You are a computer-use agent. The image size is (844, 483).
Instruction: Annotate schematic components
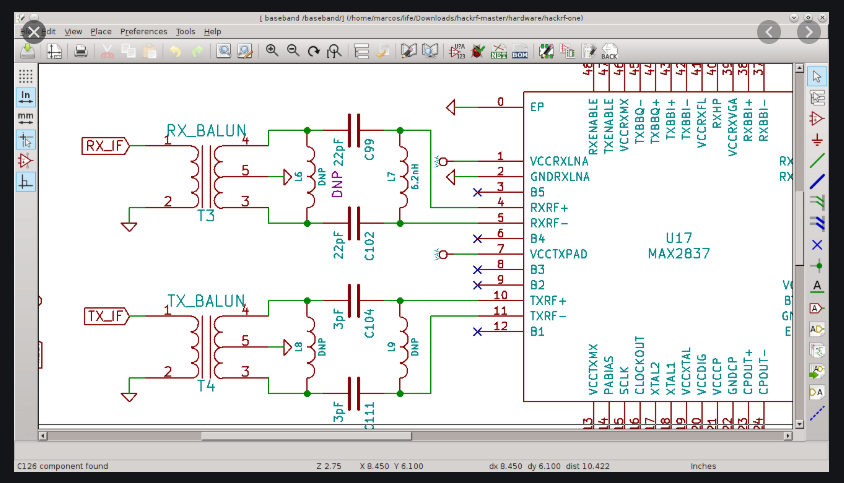456,51
